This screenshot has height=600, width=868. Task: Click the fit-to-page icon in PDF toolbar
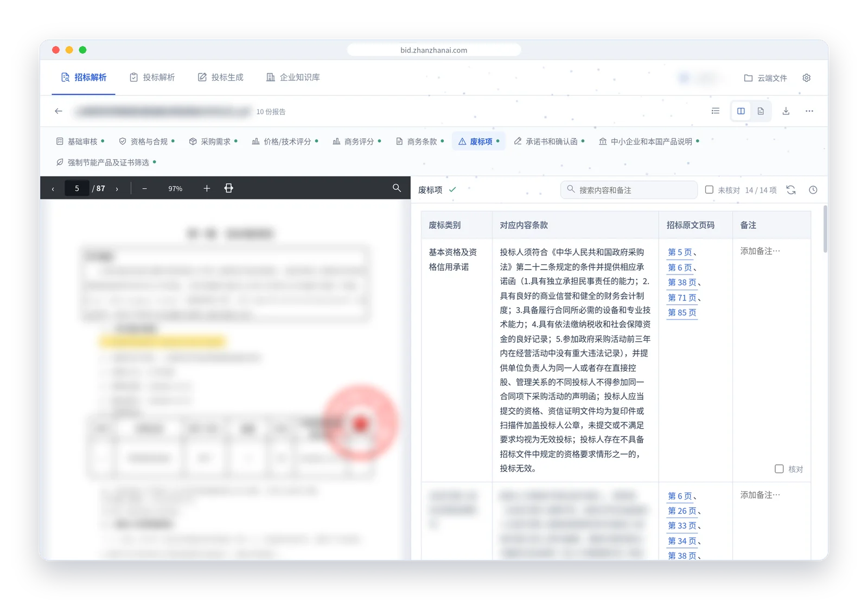coord(229,188)
